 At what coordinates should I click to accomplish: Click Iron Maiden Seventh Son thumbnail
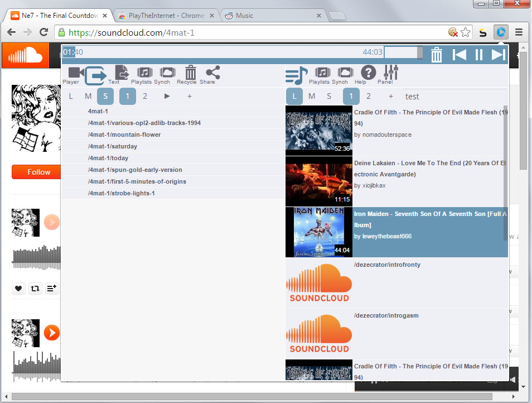tap(319, 232)
